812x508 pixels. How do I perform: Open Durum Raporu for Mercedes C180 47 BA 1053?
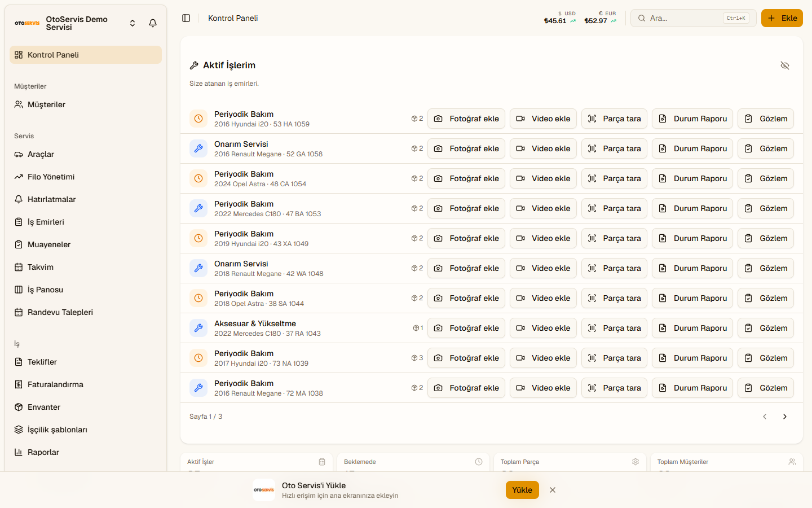pyautogui.click(x=692, y=208)
